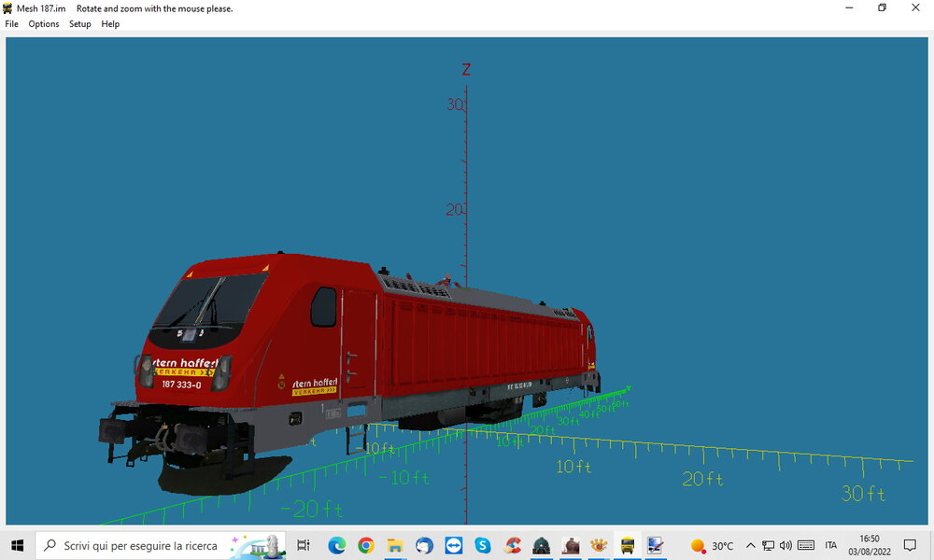The width and height of the screenshot is (934, 560).
Task: Open Skype from the taskbar
Action: tap(483, 545)
